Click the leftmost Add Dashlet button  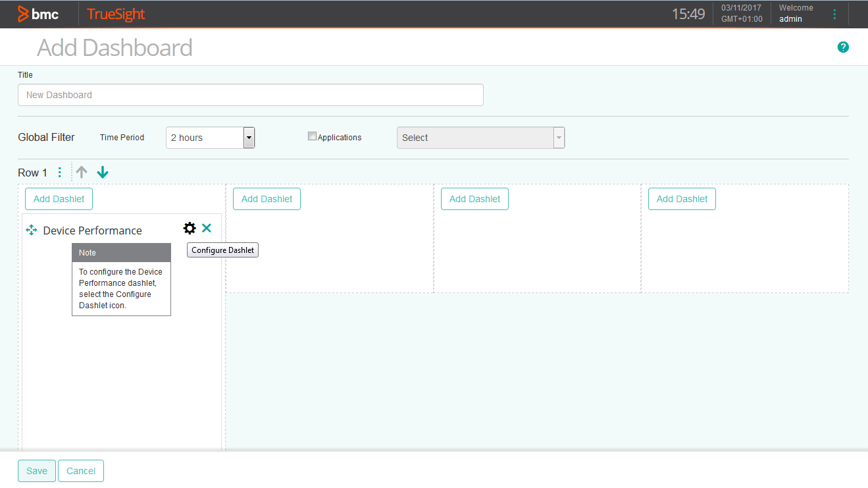click(59, 198)
